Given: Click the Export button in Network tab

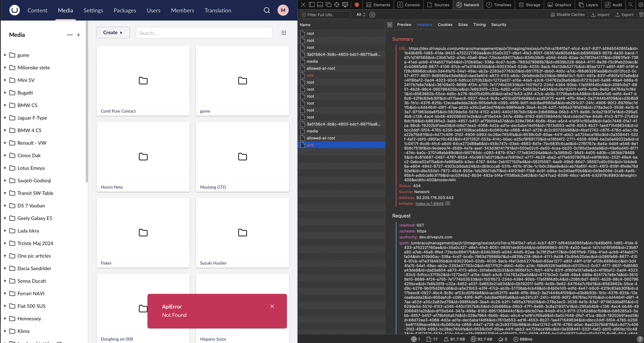Looking at the screenshot, I should [624, 14].
